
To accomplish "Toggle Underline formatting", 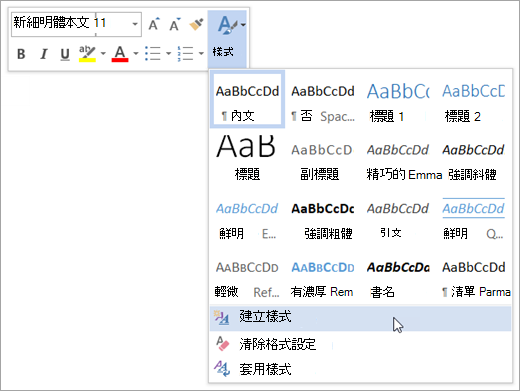I will [x=65, y=54].
